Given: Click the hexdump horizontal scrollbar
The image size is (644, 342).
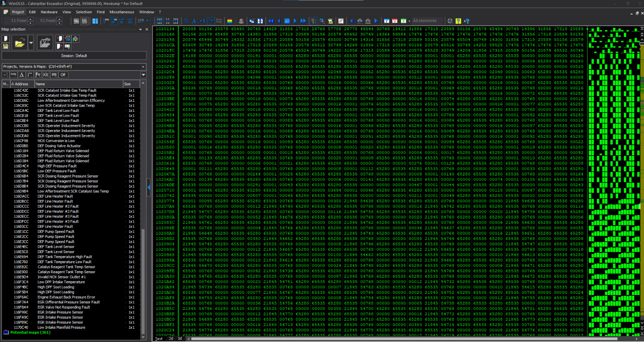Looking at the screenshot, I should pos(405,339).
